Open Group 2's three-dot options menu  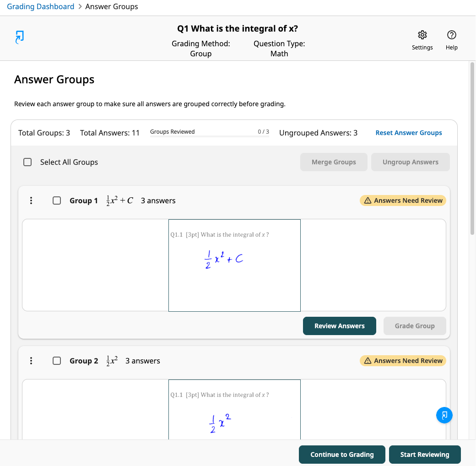pyautogui.click(x=31, y=361)
